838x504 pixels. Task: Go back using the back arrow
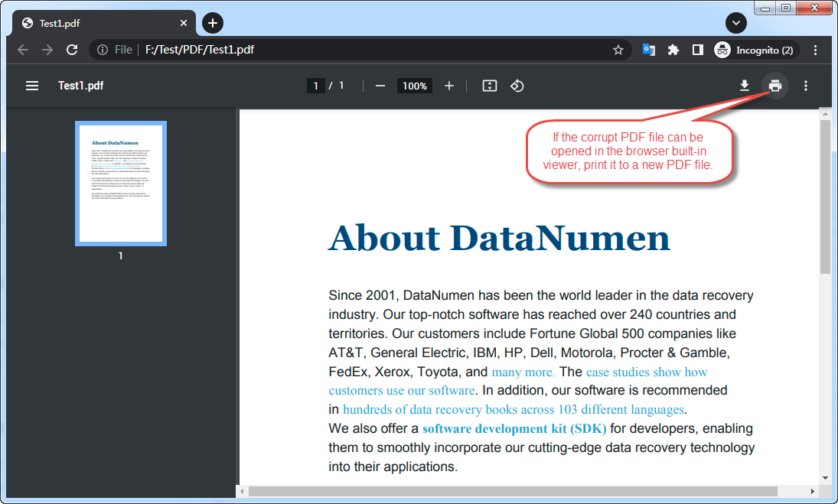tap(22, 49)
